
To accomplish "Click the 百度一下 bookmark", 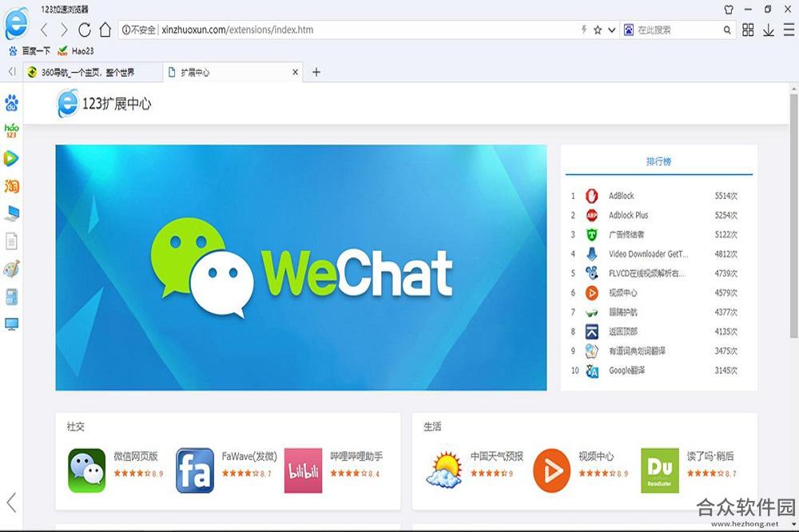I will pos(30,51).
